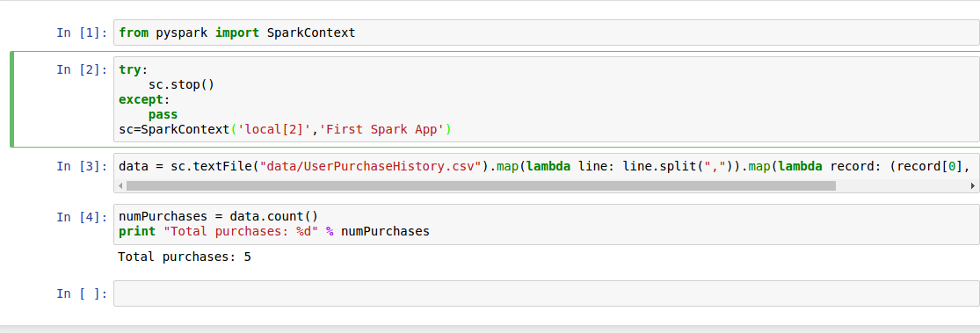980x333 pixels.
Task: Click the left scrollbar arrow in cell 3
Action: tap(121, 185)
